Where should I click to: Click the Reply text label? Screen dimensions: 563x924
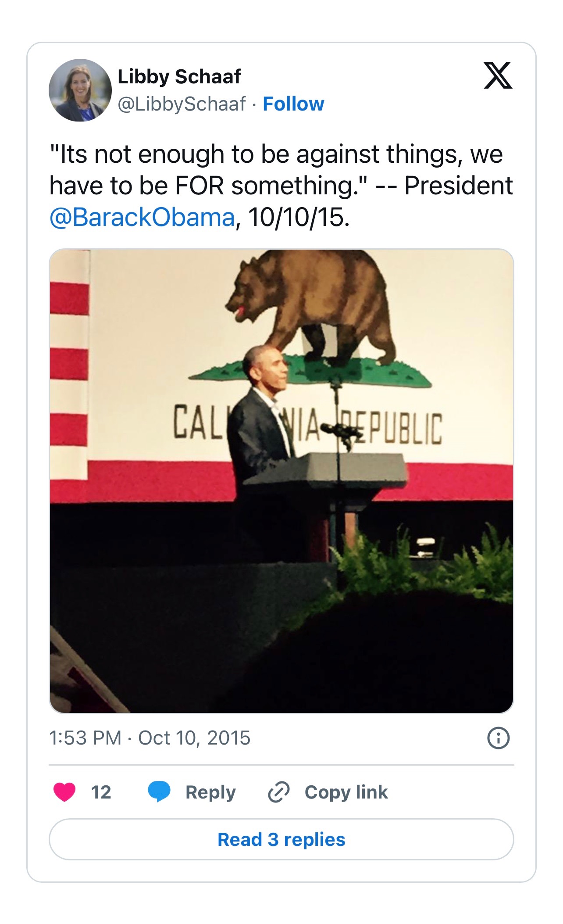click(210, 791)
